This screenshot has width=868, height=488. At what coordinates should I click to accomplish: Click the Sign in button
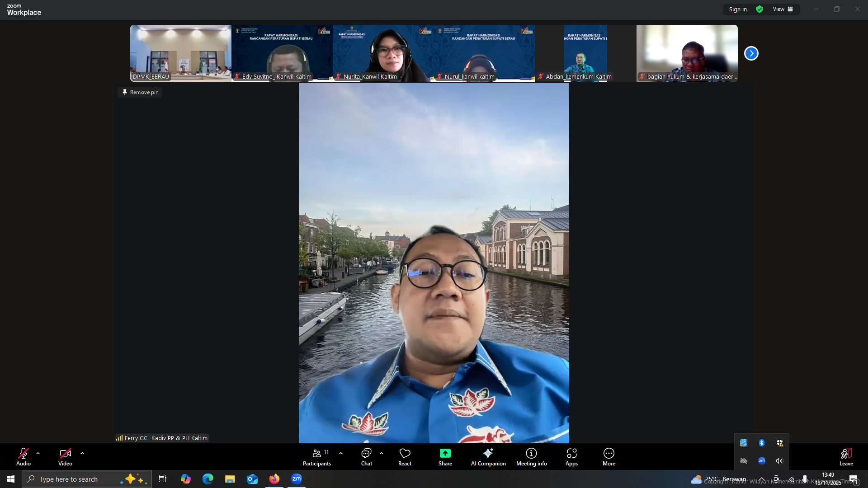click(x=737, y=9)
